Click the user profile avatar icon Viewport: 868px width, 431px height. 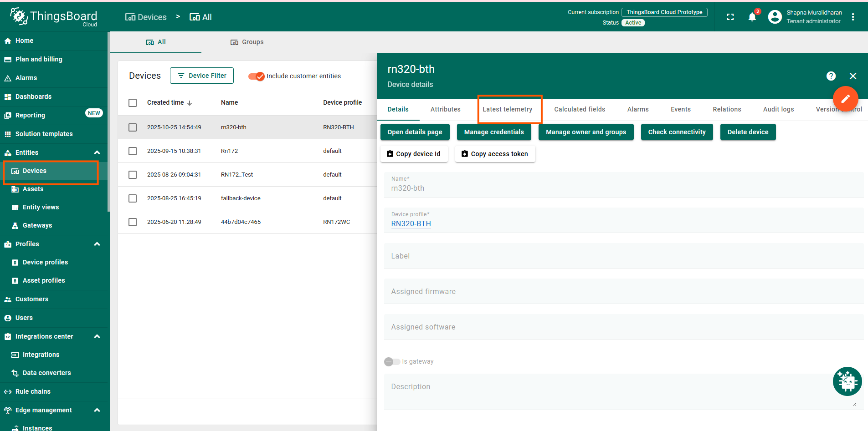775,17
